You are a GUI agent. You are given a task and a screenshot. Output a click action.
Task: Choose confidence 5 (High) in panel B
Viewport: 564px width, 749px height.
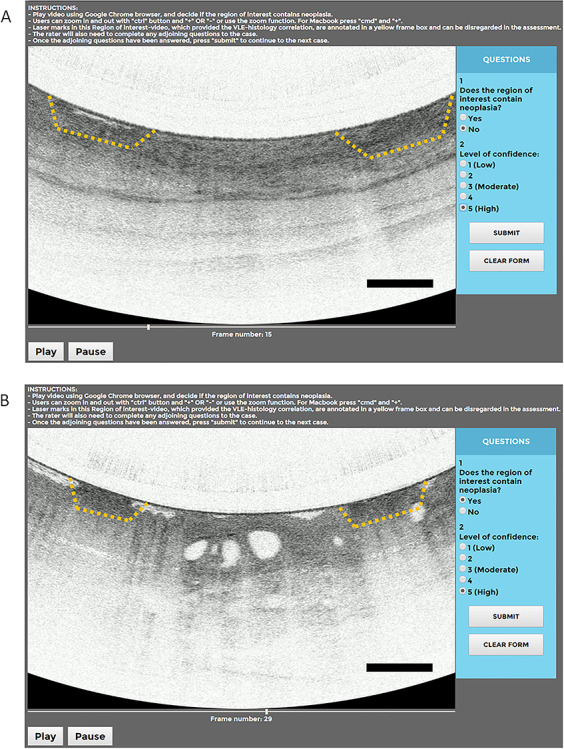[462, 591]
